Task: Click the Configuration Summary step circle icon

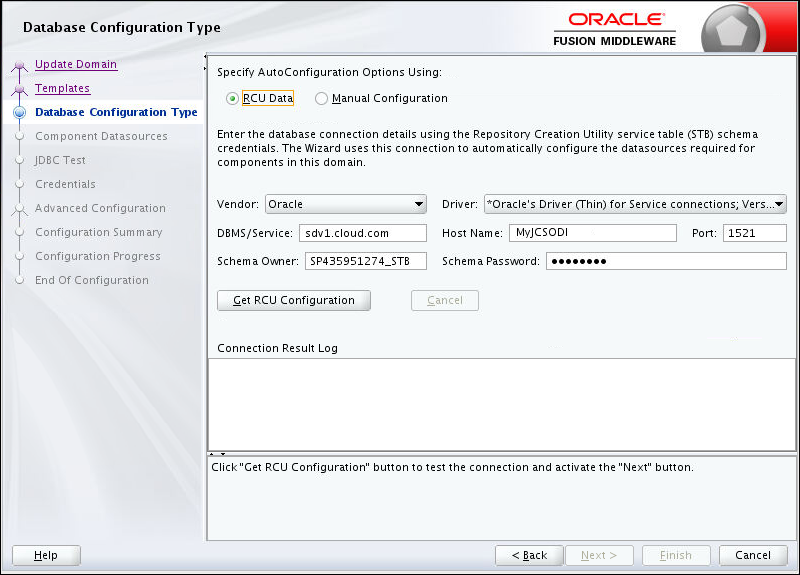Action: click(x=20, y=232)
